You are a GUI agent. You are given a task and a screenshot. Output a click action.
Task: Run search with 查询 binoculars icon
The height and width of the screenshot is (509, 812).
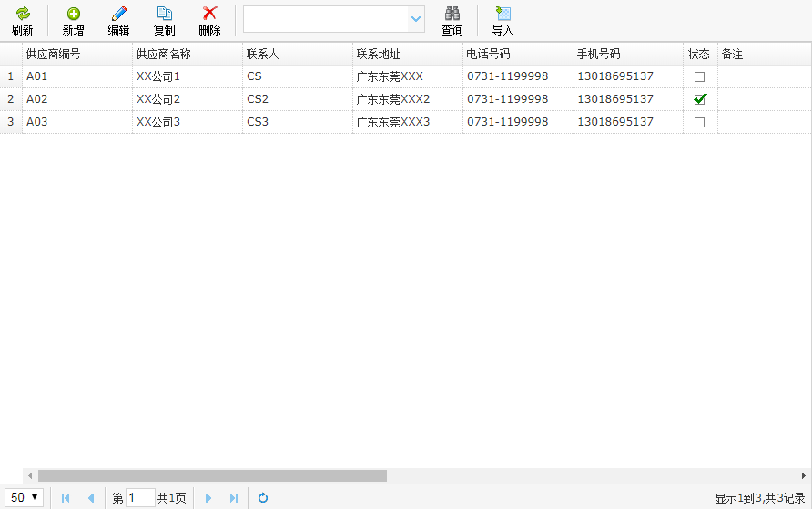click(x=452, y=21)
